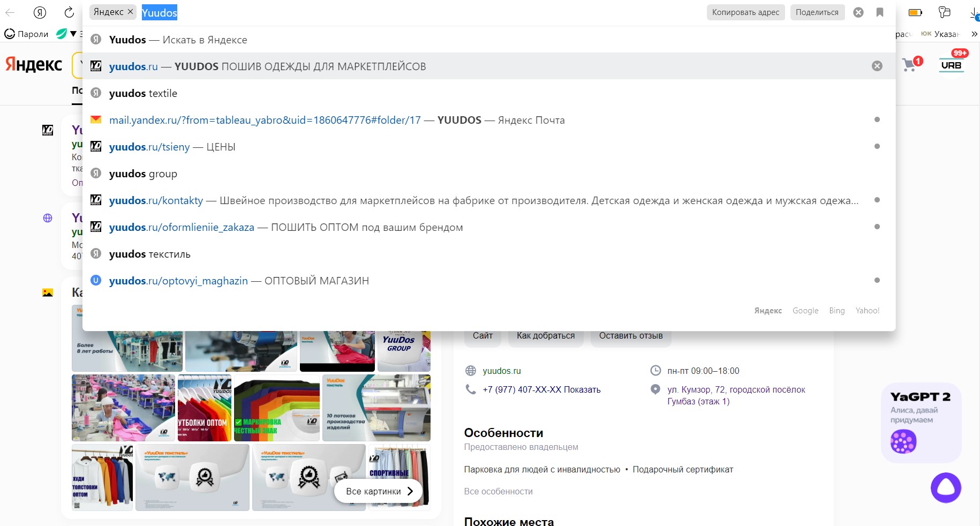980x526 pixels.
Task: Click the Яндекс logo on the page
Action: (x=34, y=65)
